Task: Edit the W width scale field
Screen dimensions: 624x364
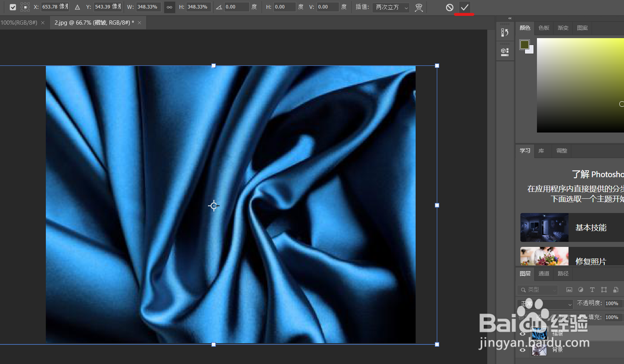Action: click(x=149, y=7)
